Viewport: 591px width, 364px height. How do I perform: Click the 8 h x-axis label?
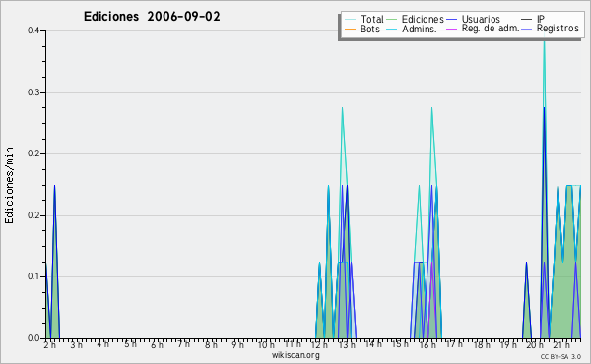coord(211,345)
